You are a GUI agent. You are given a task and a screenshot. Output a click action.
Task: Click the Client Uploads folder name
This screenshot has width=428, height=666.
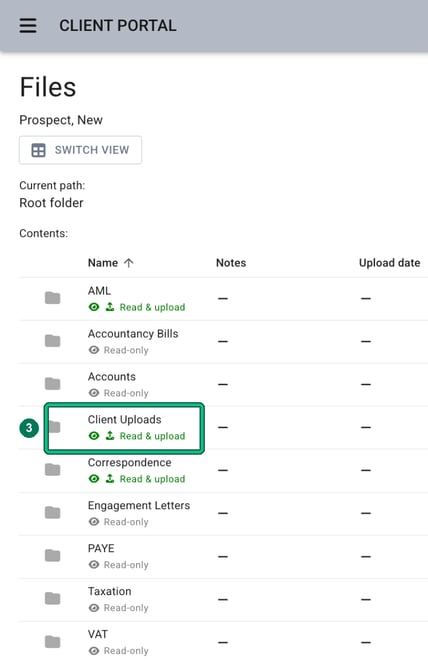tap(124, 420)
